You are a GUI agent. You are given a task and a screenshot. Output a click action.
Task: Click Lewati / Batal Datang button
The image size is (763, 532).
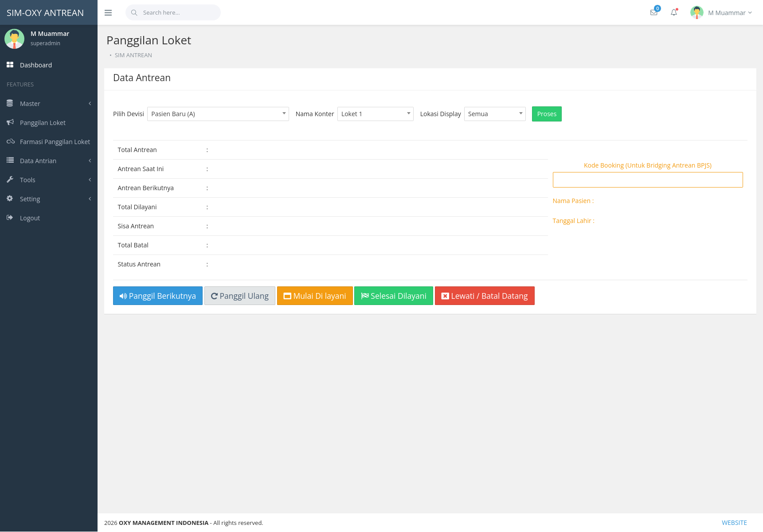coord(485,296)
